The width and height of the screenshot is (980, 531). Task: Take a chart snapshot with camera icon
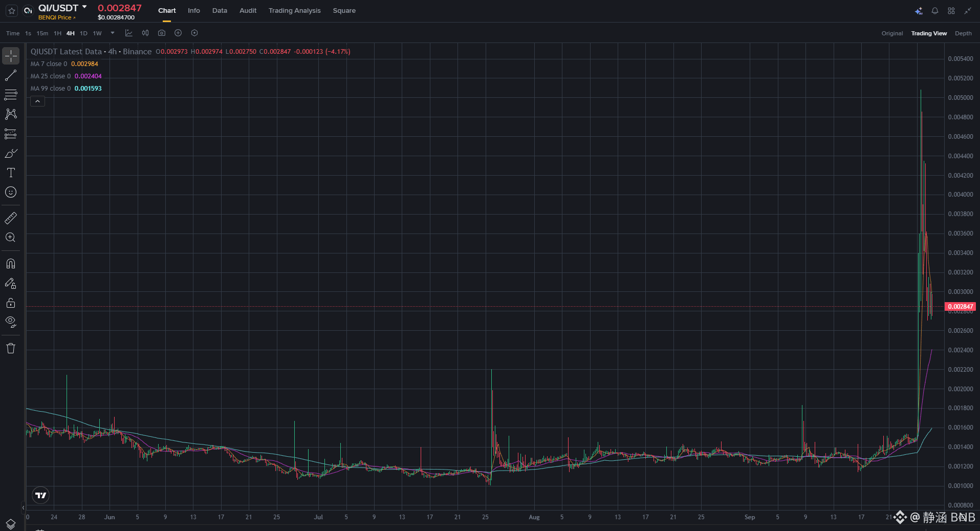(x=162, y=33)
